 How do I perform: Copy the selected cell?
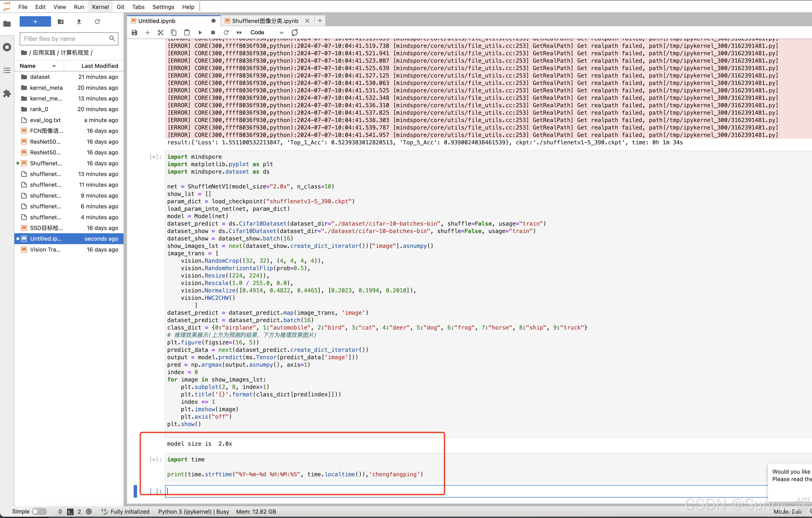tap(174, 32)
